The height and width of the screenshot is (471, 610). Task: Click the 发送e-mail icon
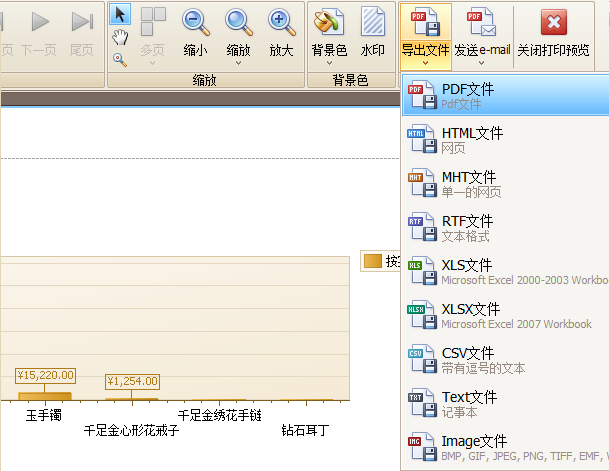[482, 23]
